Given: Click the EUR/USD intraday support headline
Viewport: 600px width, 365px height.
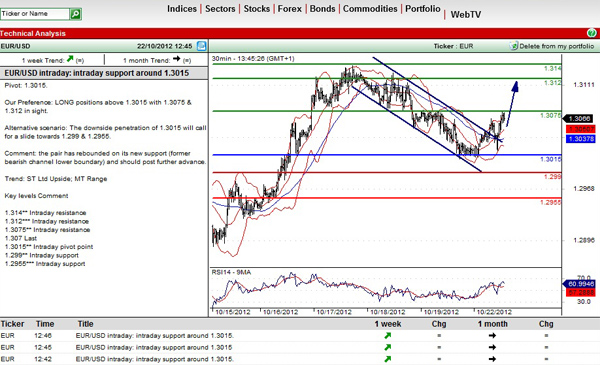Looking at the screenshot, I should click(97, 73).
